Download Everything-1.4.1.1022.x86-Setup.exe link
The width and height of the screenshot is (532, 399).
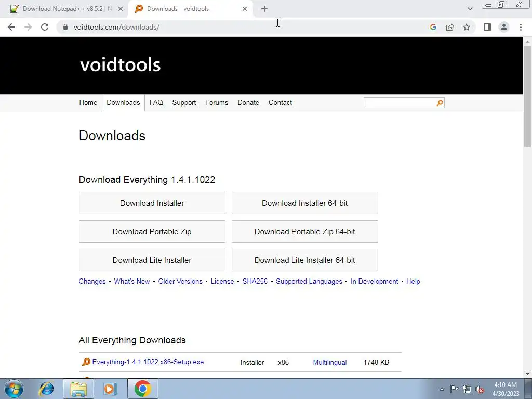148,362
